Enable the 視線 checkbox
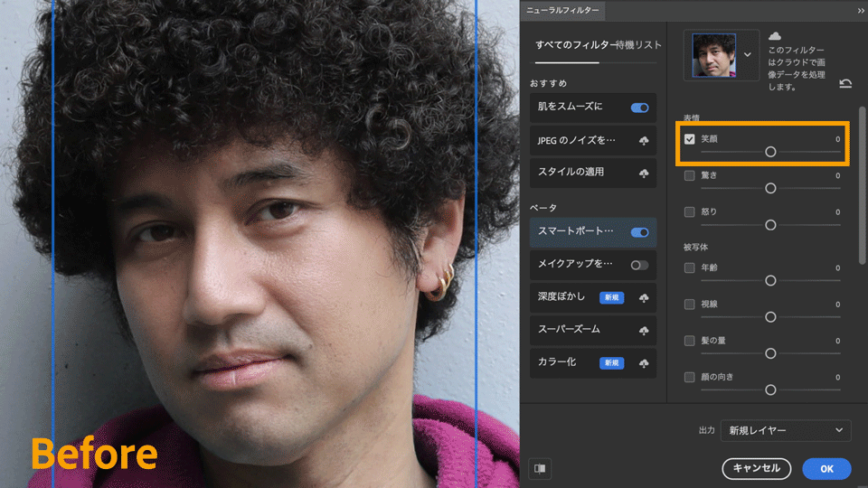Viewport: 868px width, 488px height. click(689, 305)
